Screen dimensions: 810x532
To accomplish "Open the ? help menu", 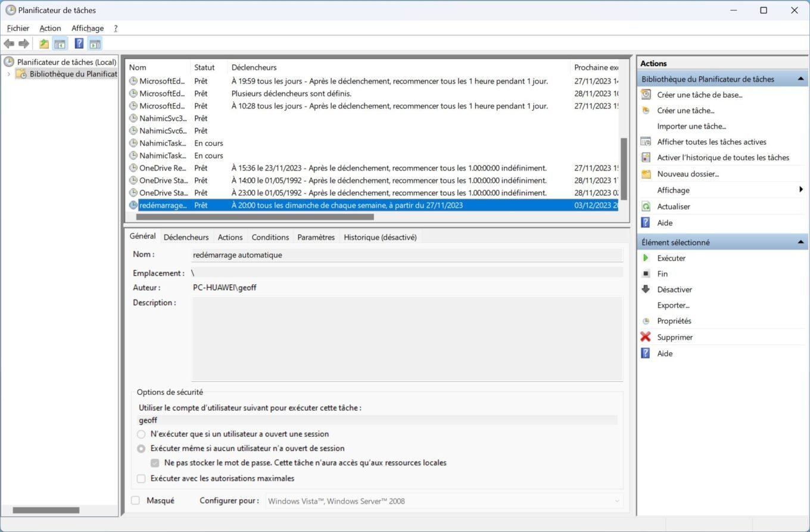I will pos(116,28).
